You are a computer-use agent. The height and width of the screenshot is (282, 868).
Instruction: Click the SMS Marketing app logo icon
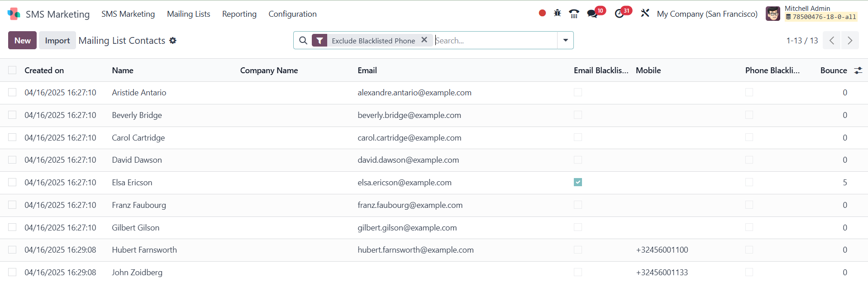point(14,14)
